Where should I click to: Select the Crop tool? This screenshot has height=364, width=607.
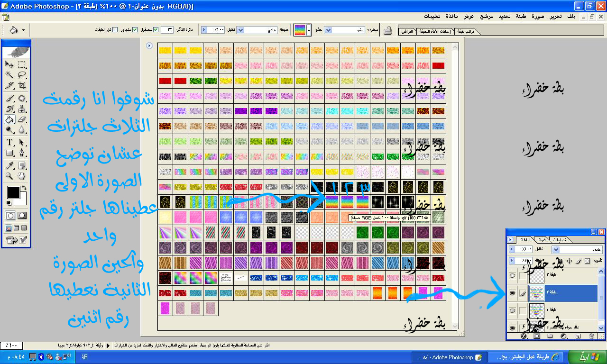(x=22, y=86)
